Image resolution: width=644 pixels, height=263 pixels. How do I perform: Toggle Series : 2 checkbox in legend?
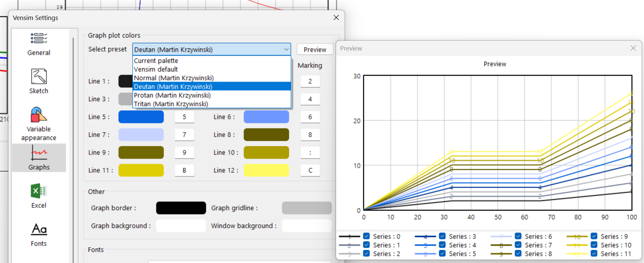pyautogui.click(x=366, y=253)
